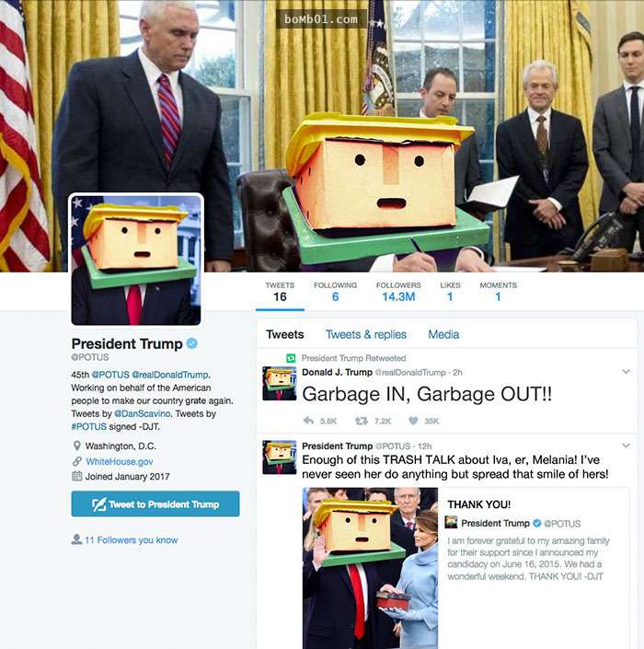Switch to Tweets & replies tab
This screenshot has width=644, height=649.
click(366, 334)
